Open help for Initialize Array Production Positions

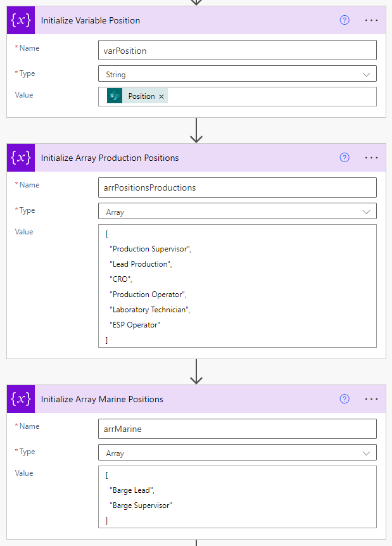point(344,157)
